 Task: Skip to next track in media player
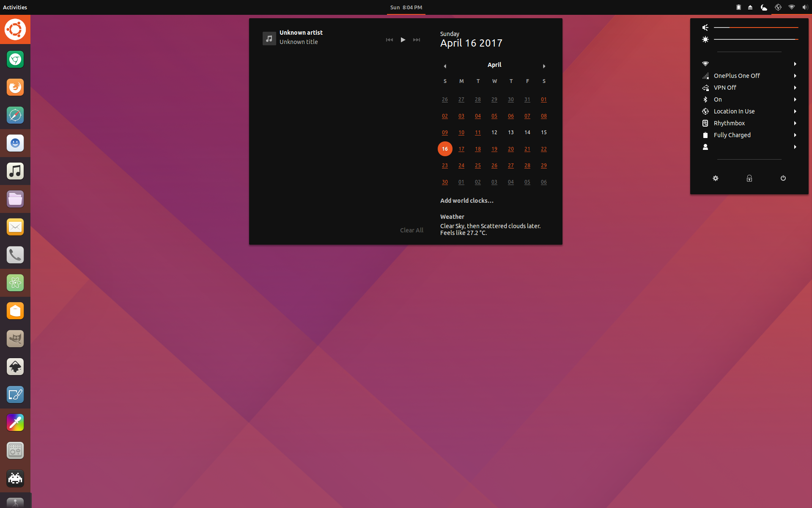[x=417, y=40]
